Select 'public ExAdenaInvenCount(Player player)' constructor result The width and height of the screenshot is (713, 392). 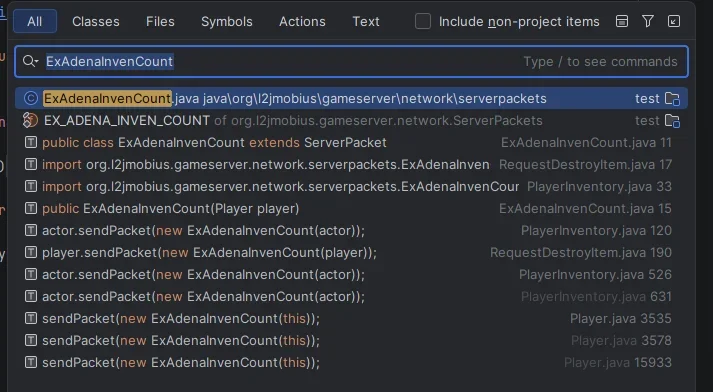[x=351, y=208]
